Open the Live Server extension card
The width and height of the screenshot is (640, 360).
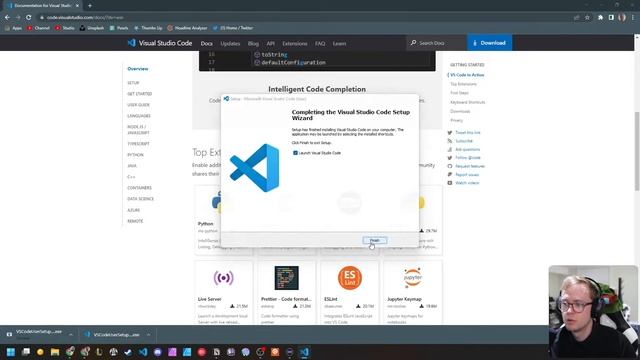click(223, 293)
